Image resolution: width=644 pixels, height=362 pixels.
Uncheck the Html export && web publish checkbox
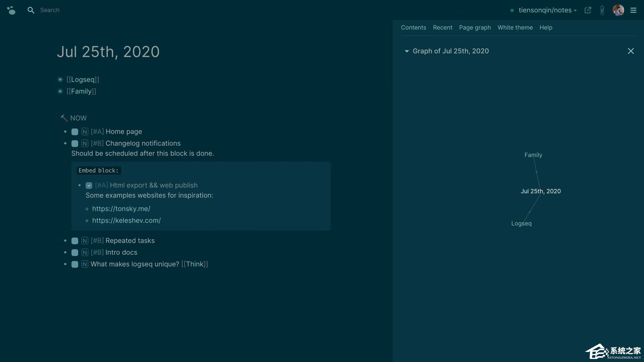[x=89, y=186]
